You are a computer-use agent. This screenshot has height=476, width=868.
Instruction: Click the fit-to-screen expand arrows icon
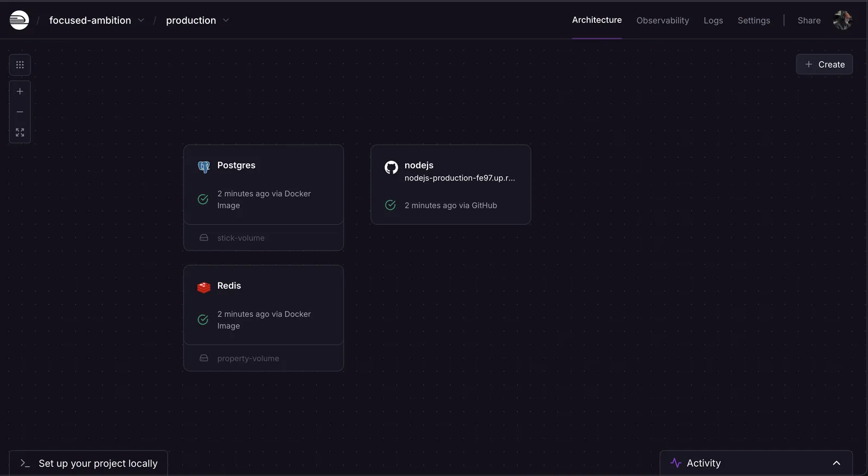tap(20, 133)
